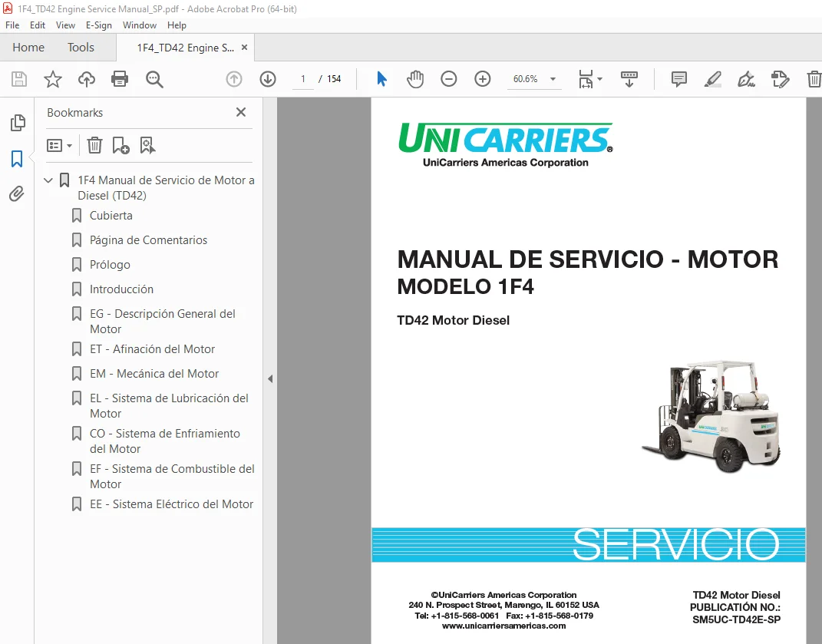This screenshot has width=822, height=644.
Task: Open the File menu
Action: (12, 25)
